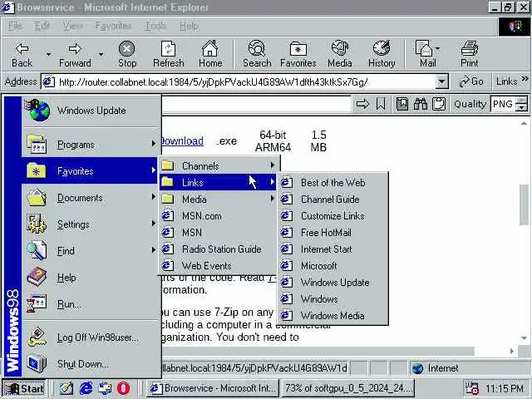Reload the page with Refresh

169,54
